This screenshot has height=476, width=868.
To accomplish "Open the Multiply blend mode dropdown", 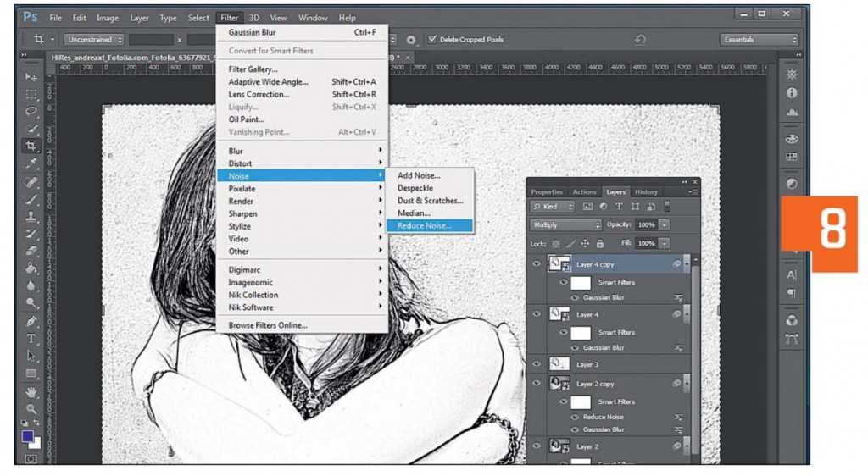I will click(565, 225).
